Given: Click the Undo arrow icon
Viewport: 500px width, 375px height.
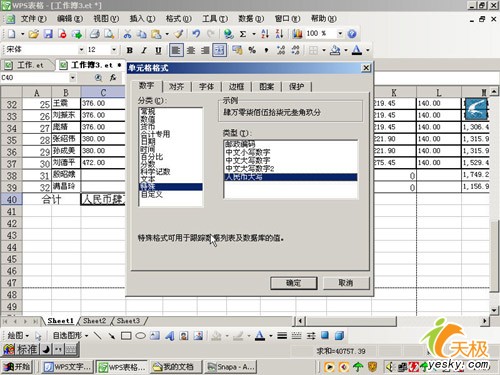Looking at the screenshot, I should [x=196, y=34].
